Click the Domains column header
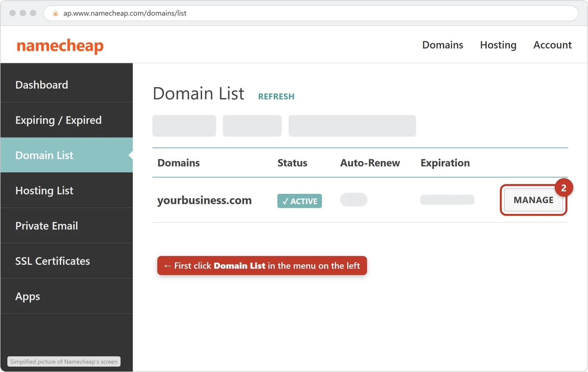The width and height of the screenshot is (588, 372). tap(179, 163)
